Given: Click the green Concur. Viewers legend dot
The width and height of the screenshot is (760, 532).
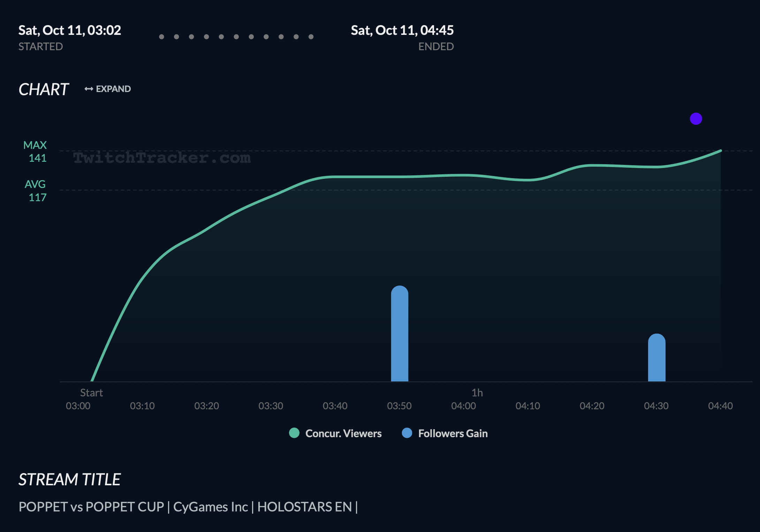Looking at the screenshot, I should [x=294, y=433].
